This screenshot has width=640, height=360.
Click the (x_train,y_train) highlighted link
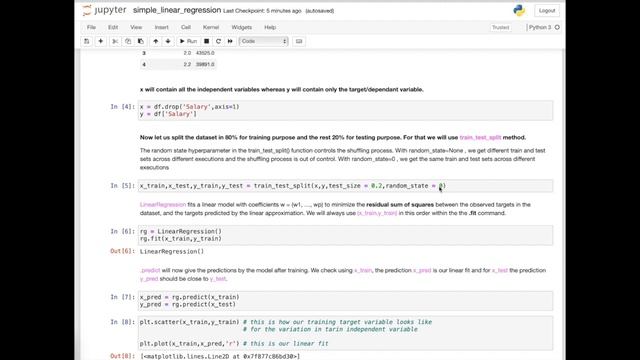tap(377, 213)
